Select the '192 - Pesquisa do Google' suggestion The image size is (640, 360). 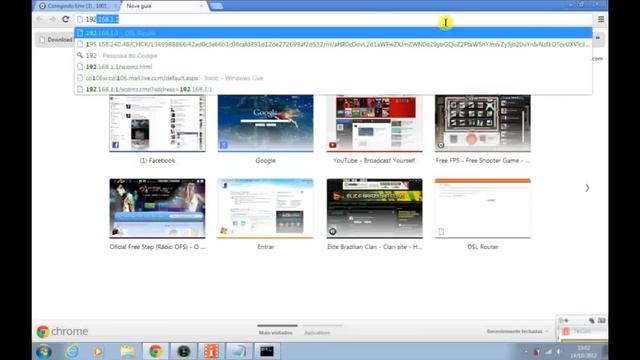[333, 56]
